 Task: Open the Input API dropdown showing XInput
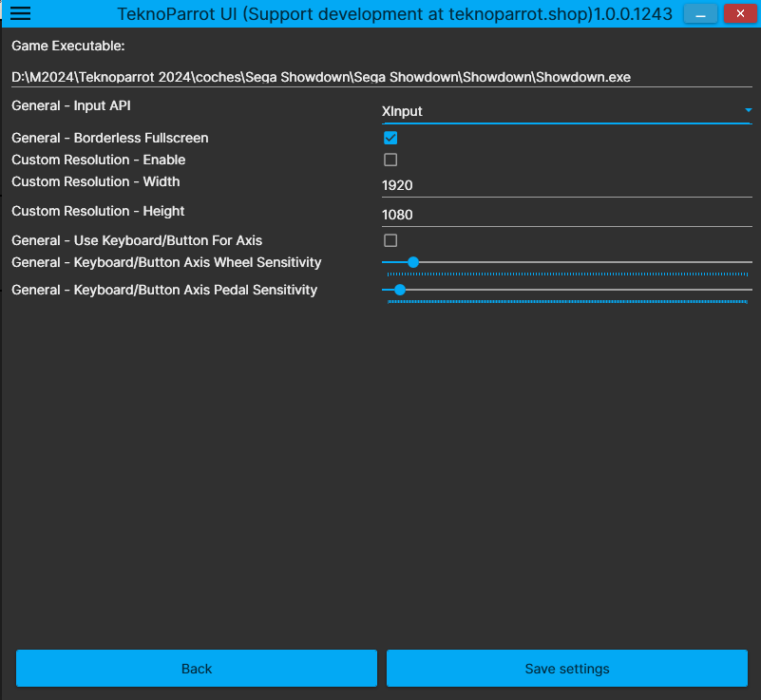coord(566,111)
